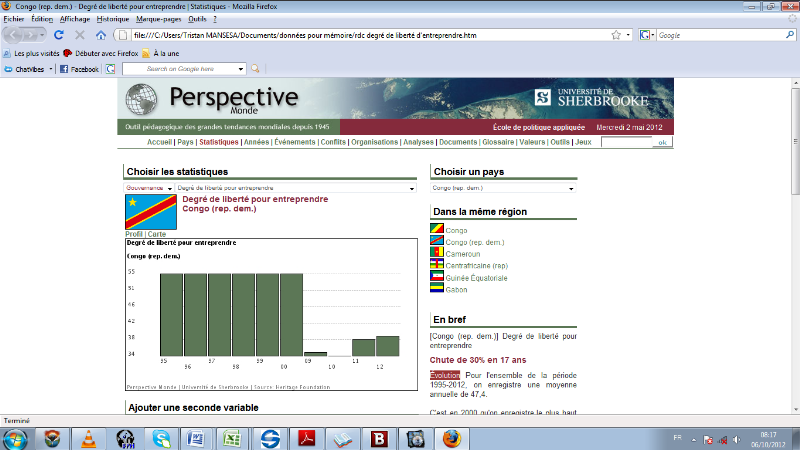Click the Guinée Équatoriale link
This screenshot has width=800, height=450.
point(476,277)
